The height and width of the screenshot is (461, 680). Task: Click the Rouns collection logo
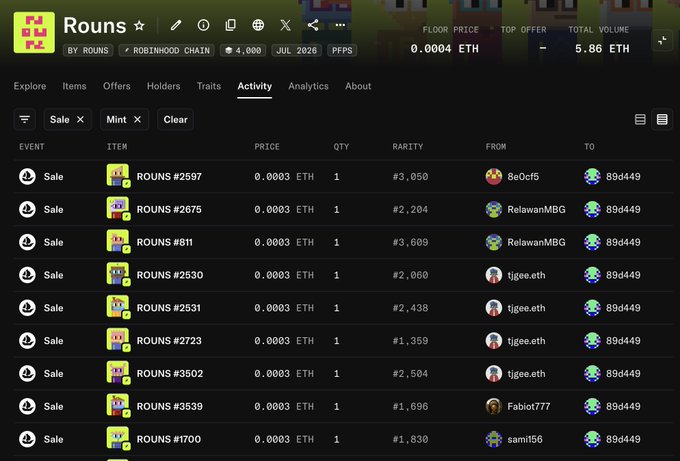tap(34, 33)
